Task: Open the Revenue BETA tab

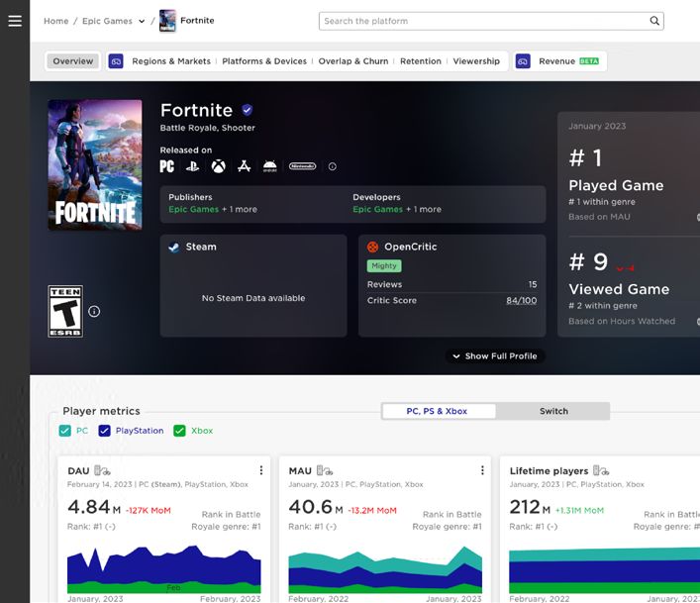Action: [568, 61]
